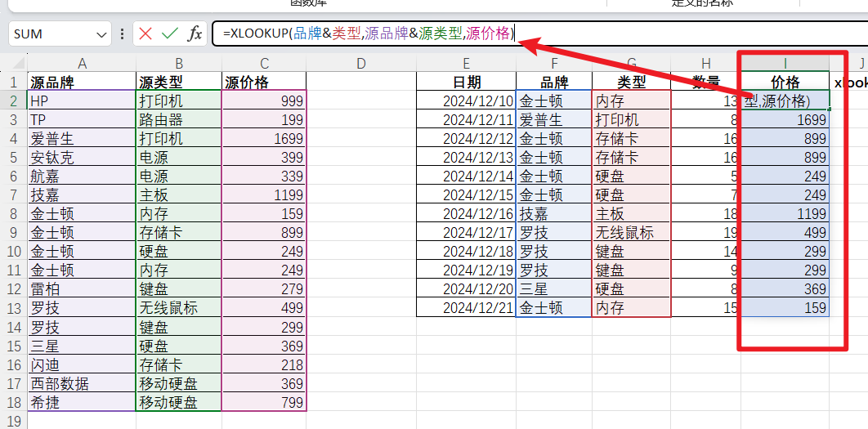Click the HP cell in column A

(82, 101)
